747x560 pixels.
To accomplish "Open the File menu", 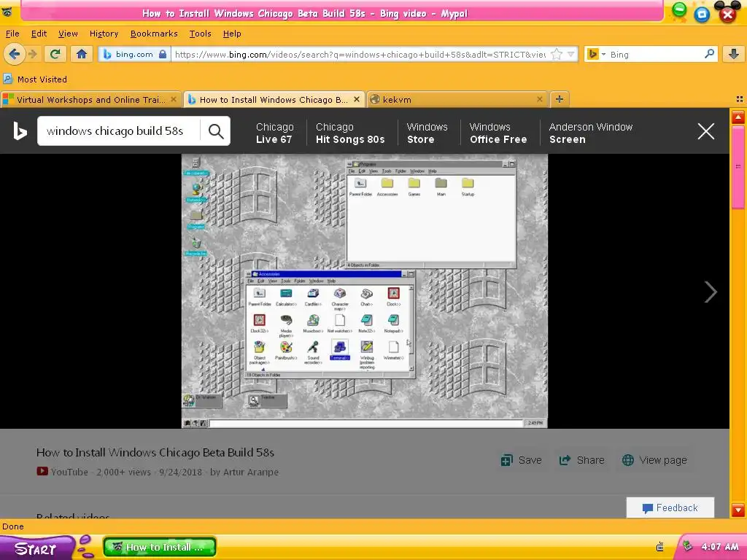I will tap(12, 34).
